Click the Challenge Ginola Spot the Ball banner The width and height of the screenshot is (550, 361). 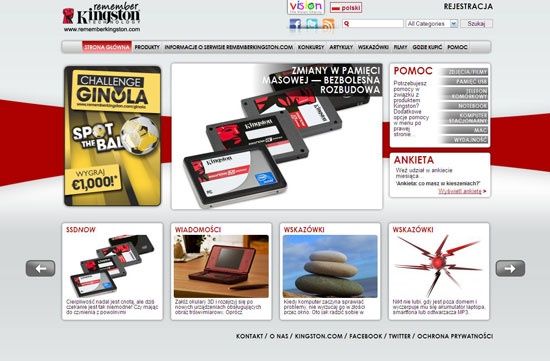(x=113, y=136)
